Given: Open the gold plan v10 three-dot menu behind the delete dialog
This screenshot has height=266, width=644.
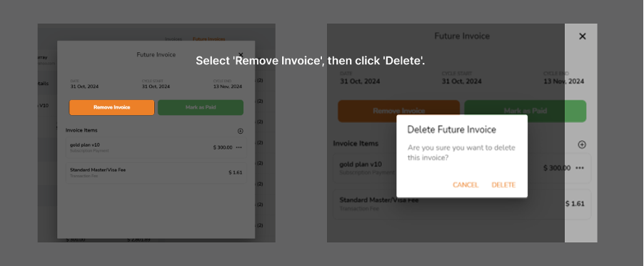Looking at the screenshot, I should 580,168.
